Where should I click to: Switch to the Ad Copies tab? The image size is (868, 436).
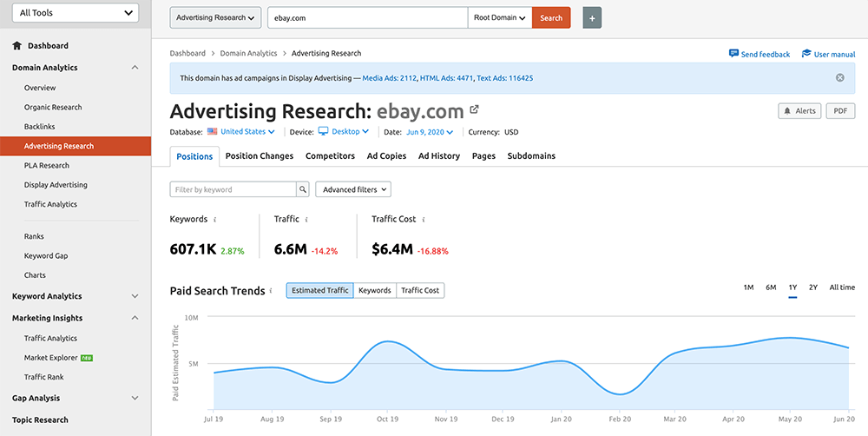pyautogui.click(x=386, y=156)
